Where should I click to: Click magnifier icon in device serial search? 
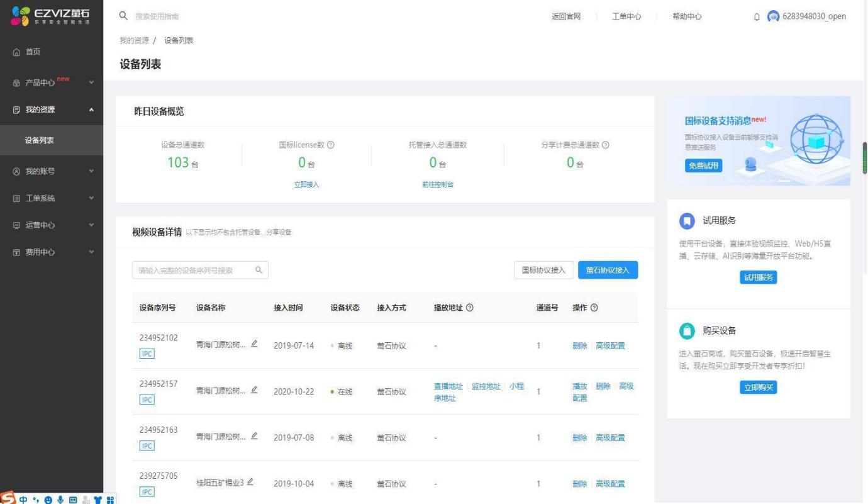pyautogui.click(x=259, y=270)
